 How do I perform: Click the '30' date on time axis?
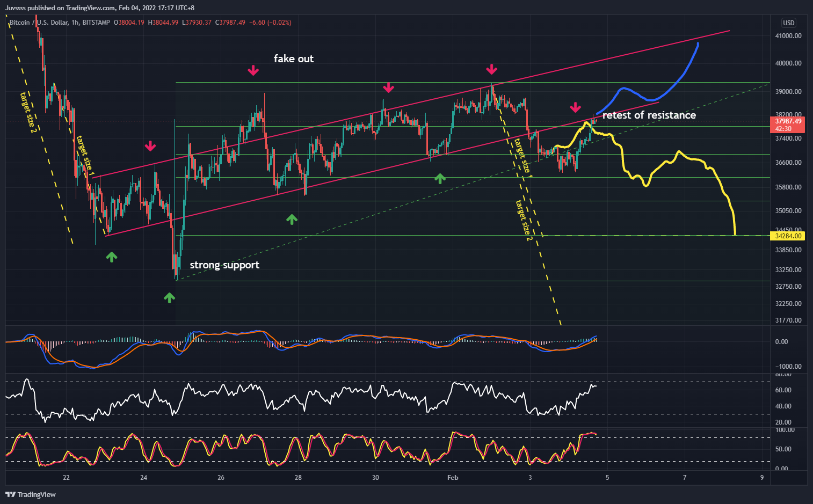(375, 478)
